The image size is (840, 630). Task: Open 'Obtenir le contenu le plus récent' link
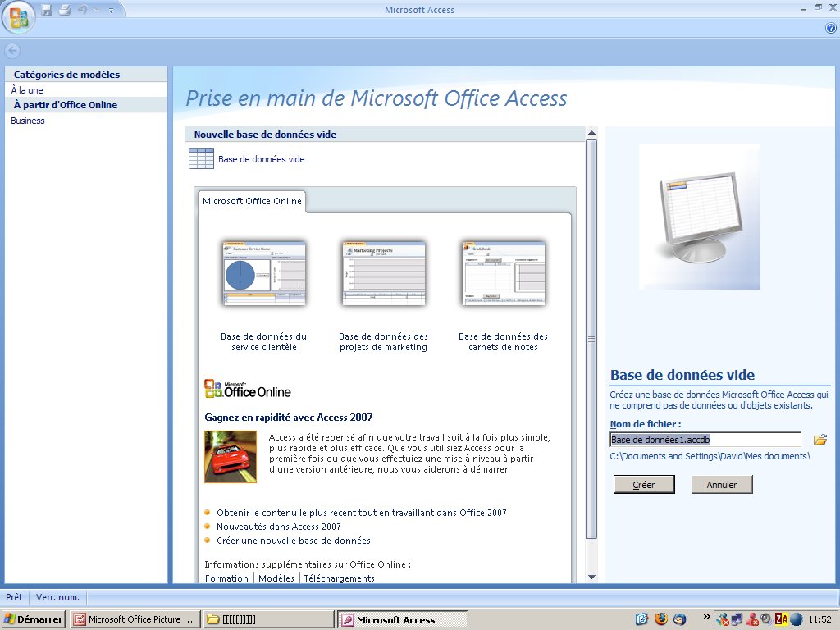pos(362,513)
